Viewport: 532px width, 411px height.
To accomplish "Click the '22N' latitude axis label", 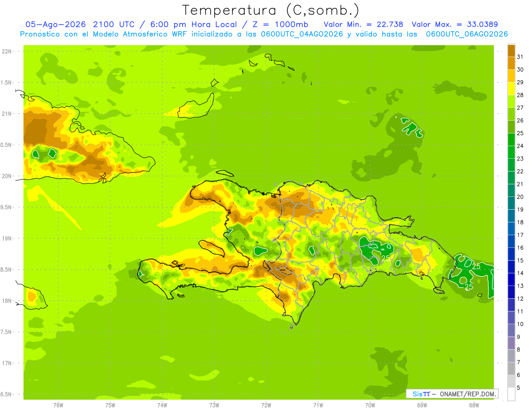I will point(7,51).
